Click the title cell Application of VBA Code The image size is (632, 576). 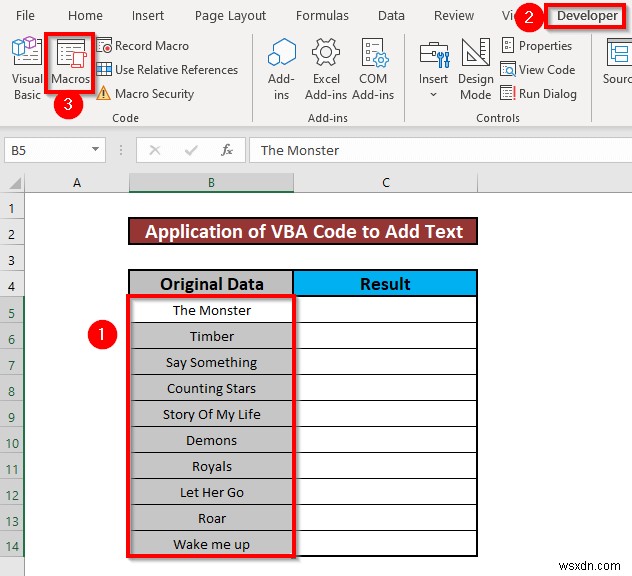tap(303, 231)
